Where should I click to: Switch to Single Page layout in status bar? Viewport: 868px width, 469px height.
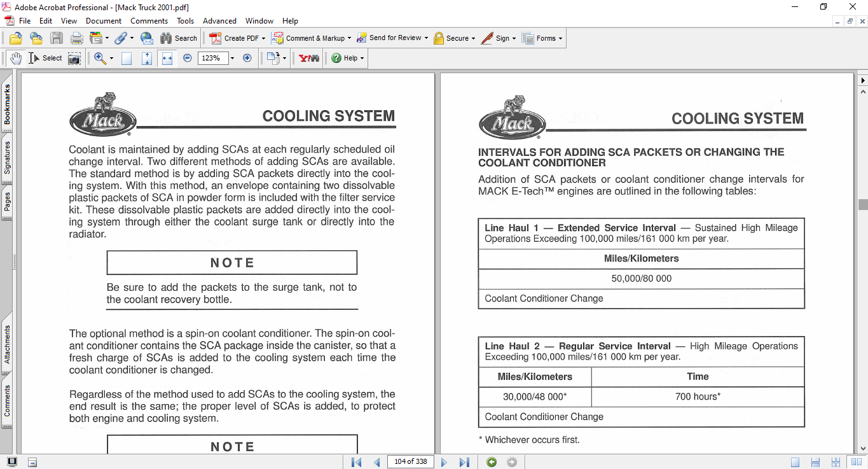(x=795, y=462)
